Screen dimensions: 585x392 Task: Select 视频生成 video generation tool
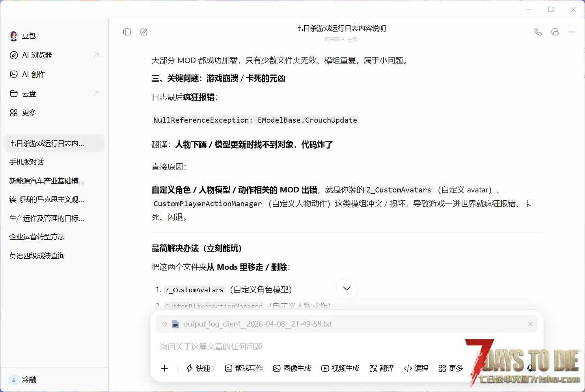(341, 368)
